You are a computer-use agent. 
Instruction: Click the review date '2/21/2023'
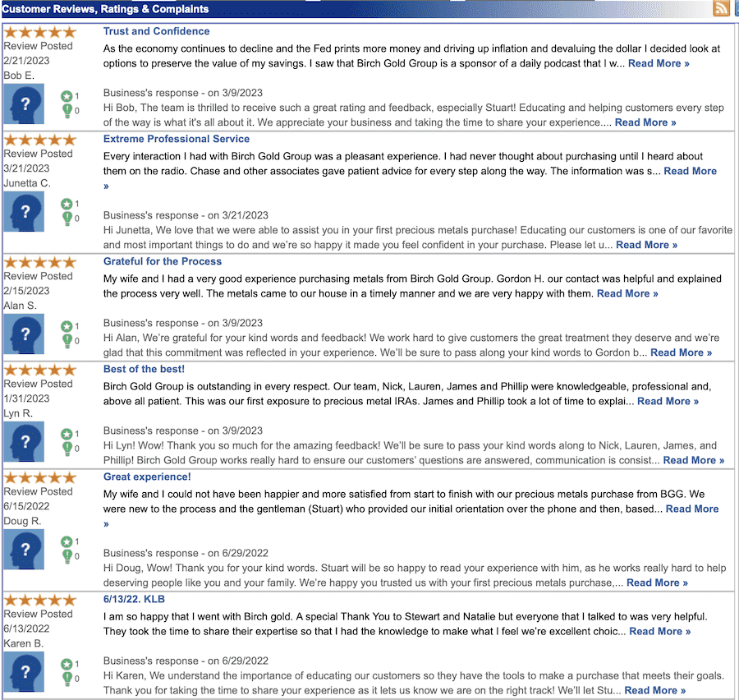26,61
